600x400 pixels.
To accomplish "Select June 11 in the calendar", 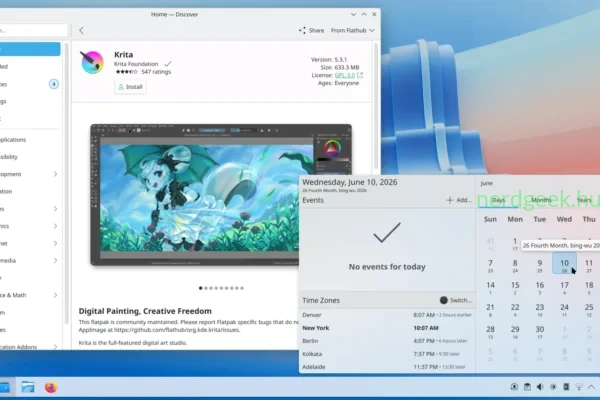I will pyautogui.click(x=589, y=265).
